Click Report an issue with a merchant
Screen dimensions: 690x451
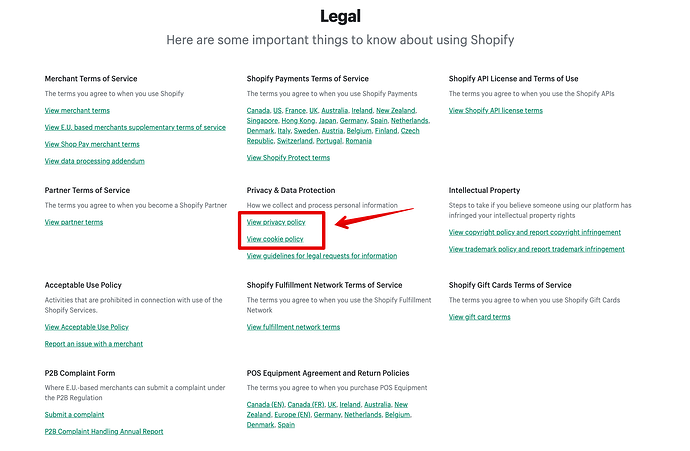click(x=94, y=344)
